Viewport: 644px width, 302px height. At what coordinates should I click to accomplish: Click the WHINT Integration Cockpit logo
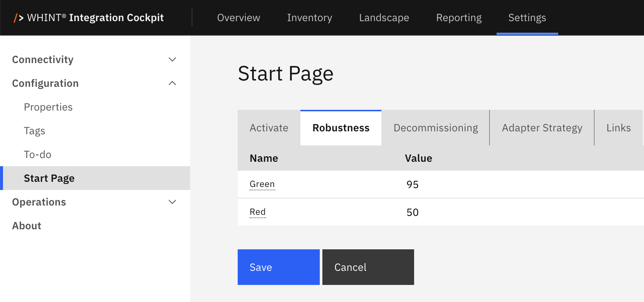pos(88,18)
